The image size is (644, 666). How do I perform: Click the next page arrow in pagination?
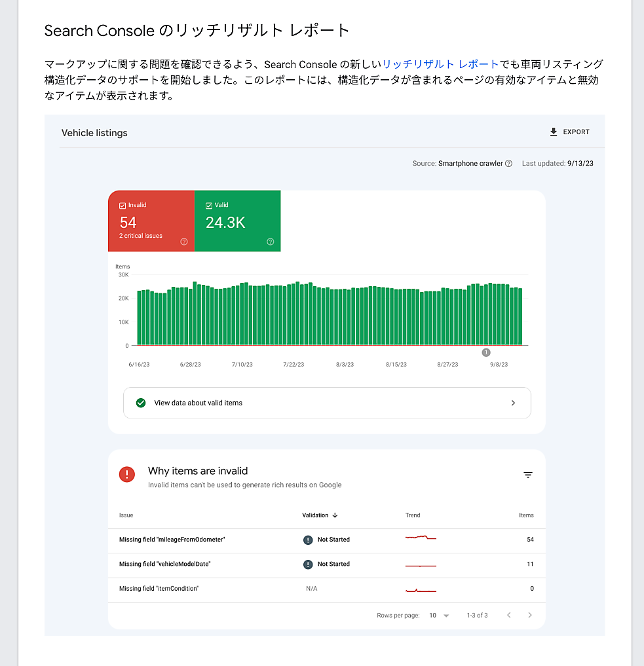(530, 616)
